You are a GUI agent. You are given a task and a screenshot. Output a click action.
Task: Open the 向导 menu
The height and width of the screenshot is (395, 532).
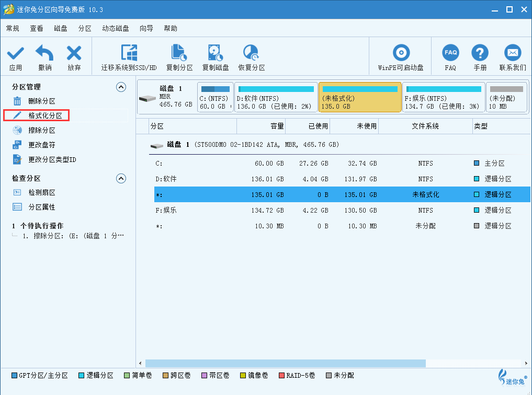click(x=146, y=28)
